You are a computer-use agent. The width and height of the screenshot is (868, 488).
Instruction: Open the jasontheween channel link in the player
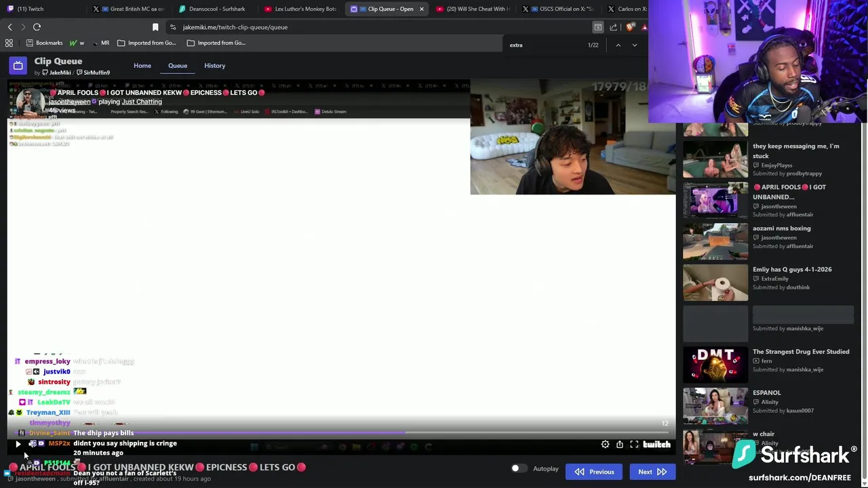click(69, 102)
